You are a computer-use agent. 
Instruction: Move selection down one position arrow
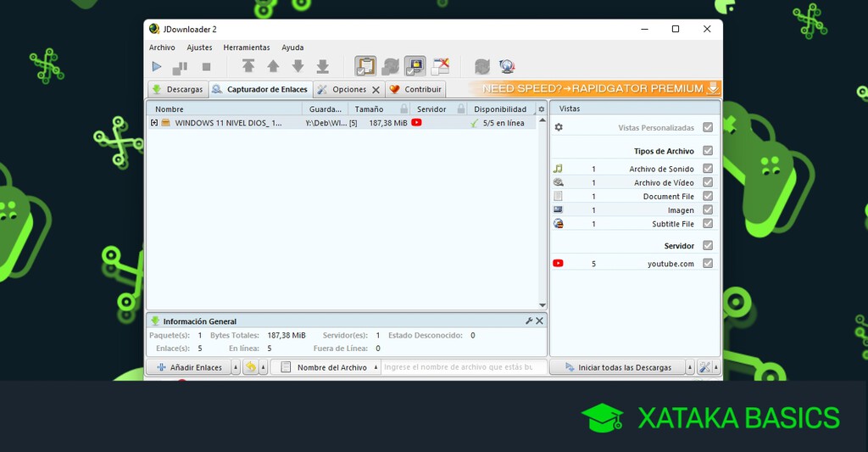(x=298, y=66)
